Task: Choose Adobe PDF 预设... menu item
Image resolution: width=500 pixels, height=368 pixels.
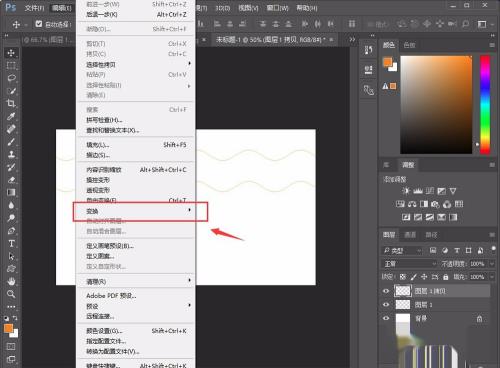Action: tap(136, 296)
